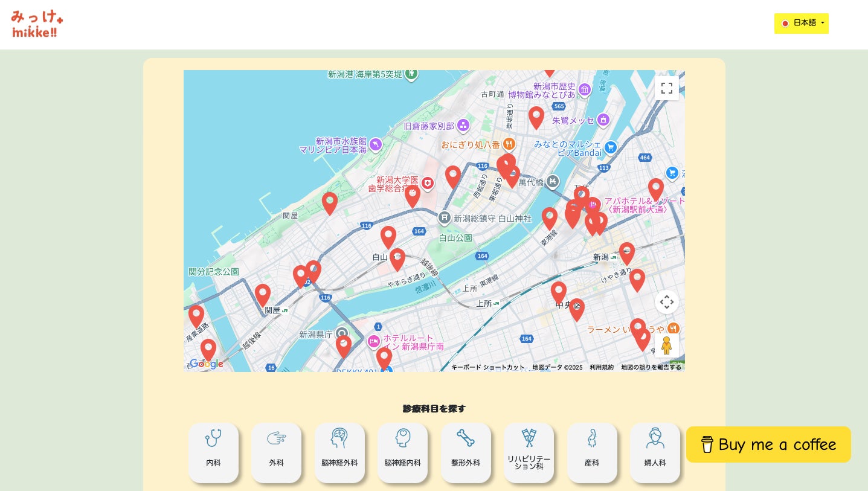Click red pin right of 新潟 station
This screenshot has height=491, width=868.
(627, 254)
